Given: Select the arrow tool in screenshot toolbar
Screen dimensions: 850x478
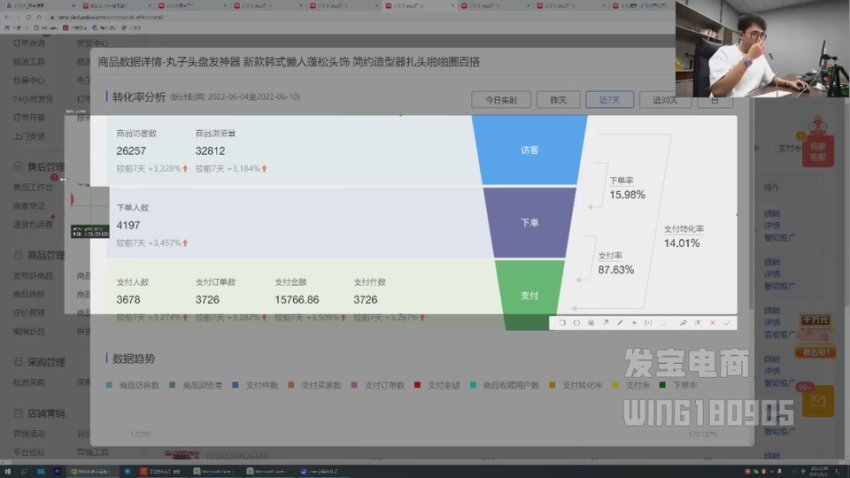Looking at the screenshot, I should pos(605,323).
